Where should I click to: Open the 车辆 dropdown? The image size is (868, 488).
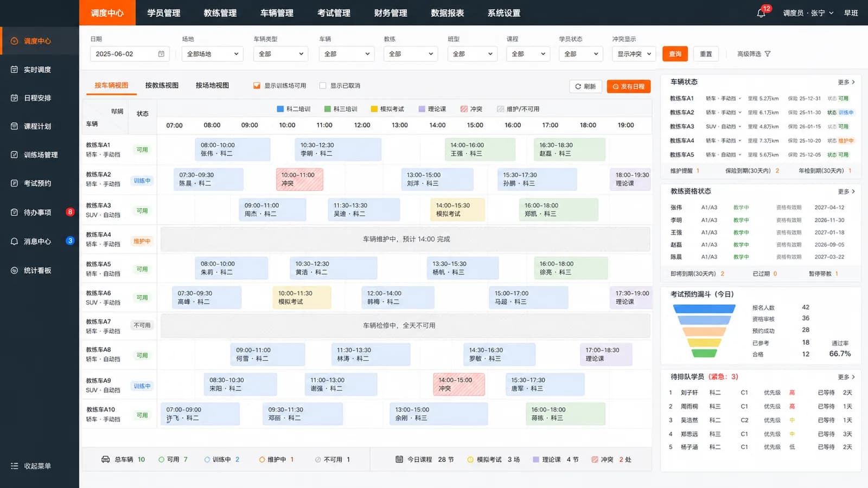click(x=347, y=54)
